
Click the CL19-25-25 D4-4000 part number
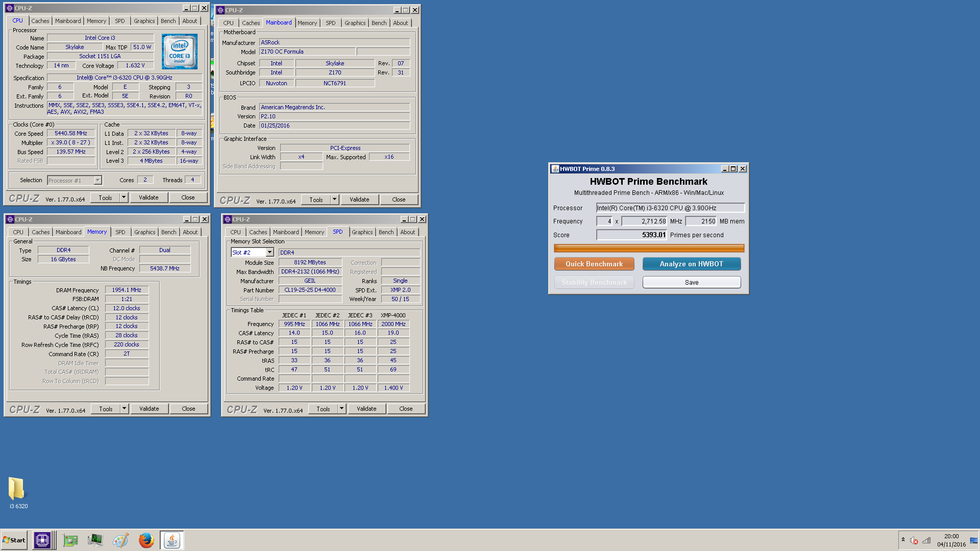310,290
